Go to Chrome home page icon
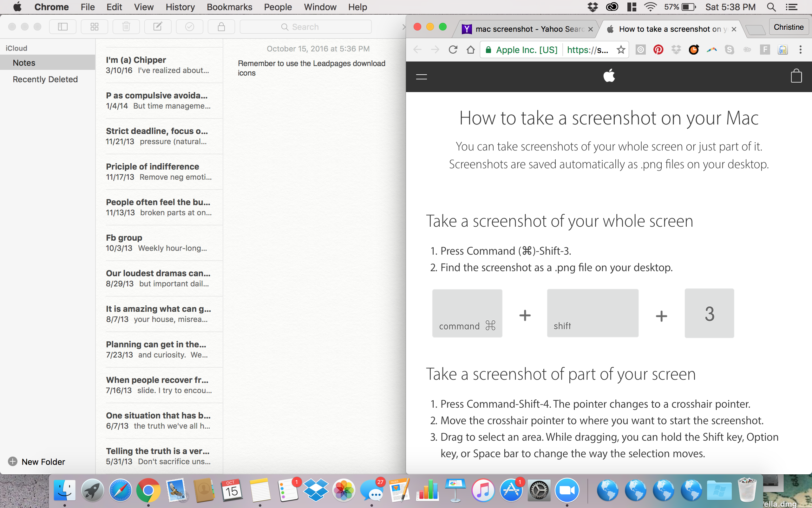 pyautogui.click(x=471, y=50)
